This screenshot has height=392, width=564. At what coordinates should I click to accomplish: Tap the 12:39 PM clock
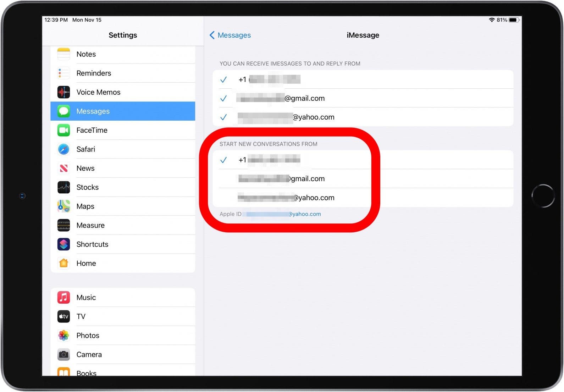coord(56,20)
